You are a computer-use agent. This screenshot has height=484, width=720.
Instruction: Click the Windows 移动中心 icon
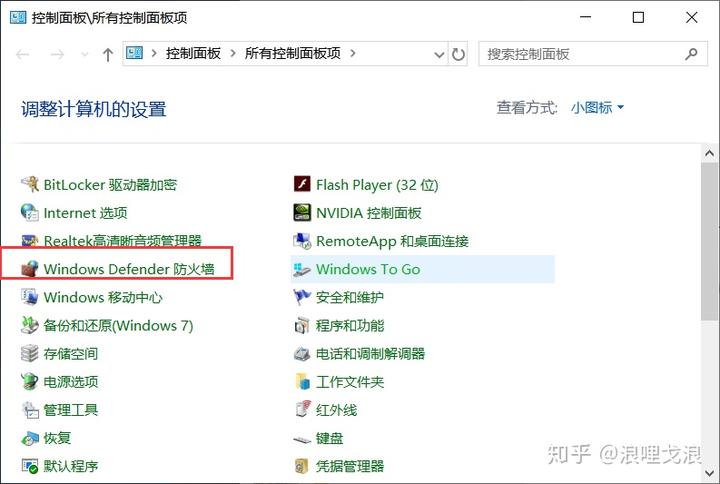pos(30,297)
